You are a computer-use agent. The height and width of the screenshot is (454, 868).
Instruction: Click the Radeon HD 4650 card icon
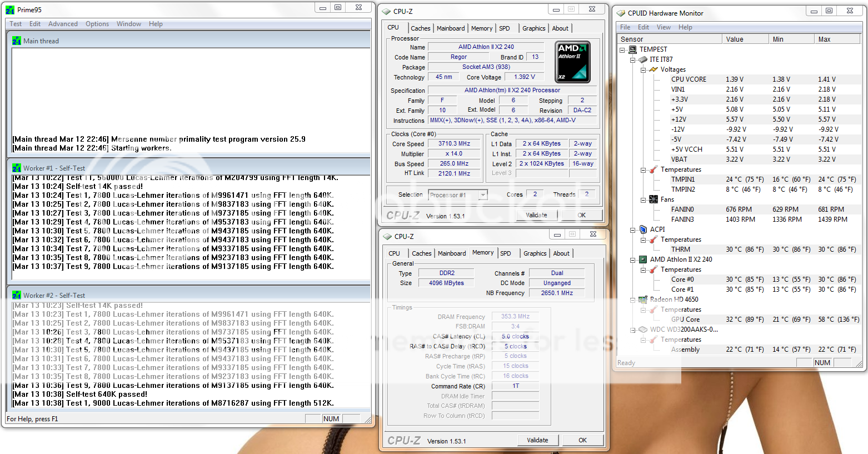643,299
